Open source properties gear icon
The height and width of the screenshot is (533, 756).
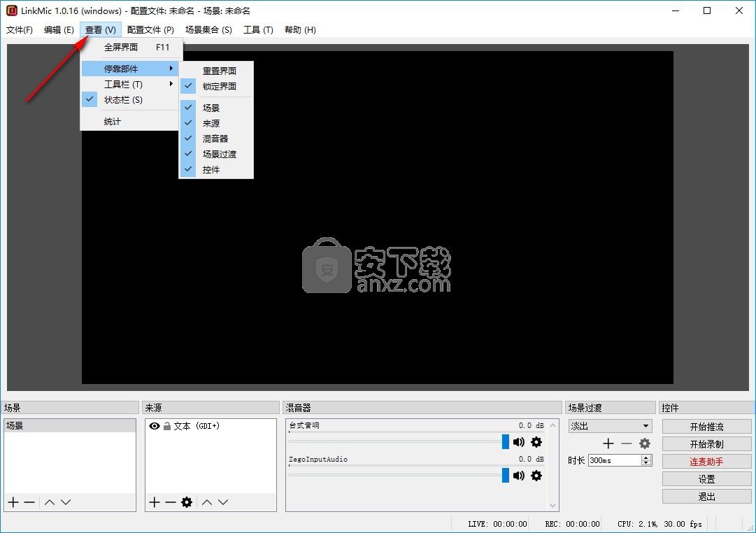[187, 502]
